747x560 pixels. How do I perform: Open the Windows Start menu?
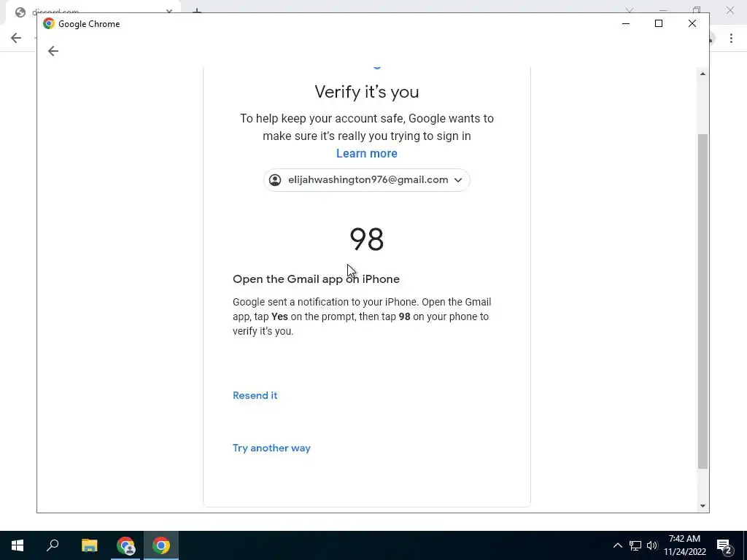click(18, 545)
